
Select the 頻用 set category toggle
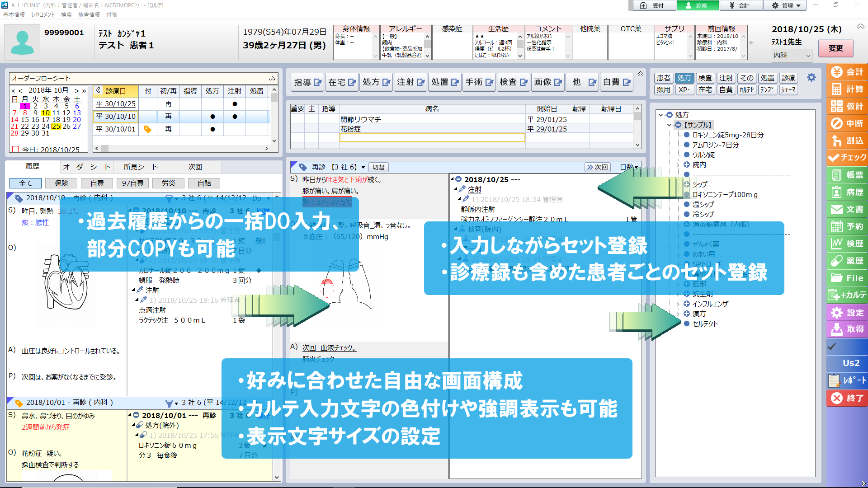point(664,89)
